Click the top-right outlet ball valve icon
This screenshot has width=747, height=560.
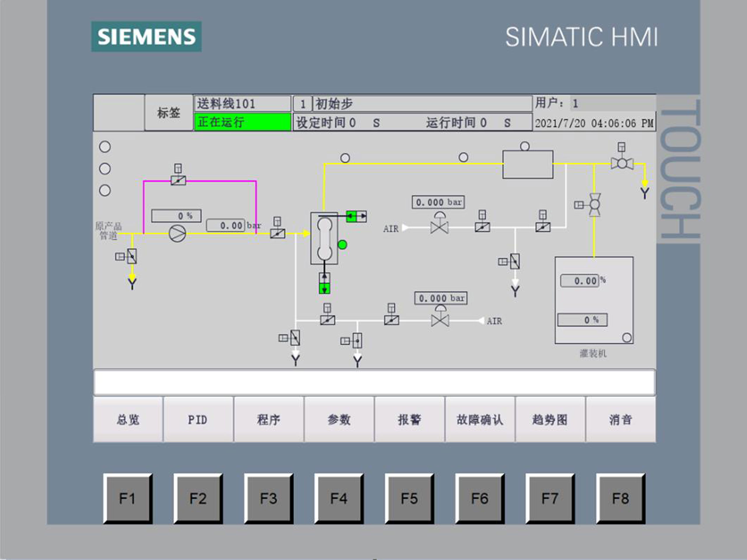tap(622, 164)
